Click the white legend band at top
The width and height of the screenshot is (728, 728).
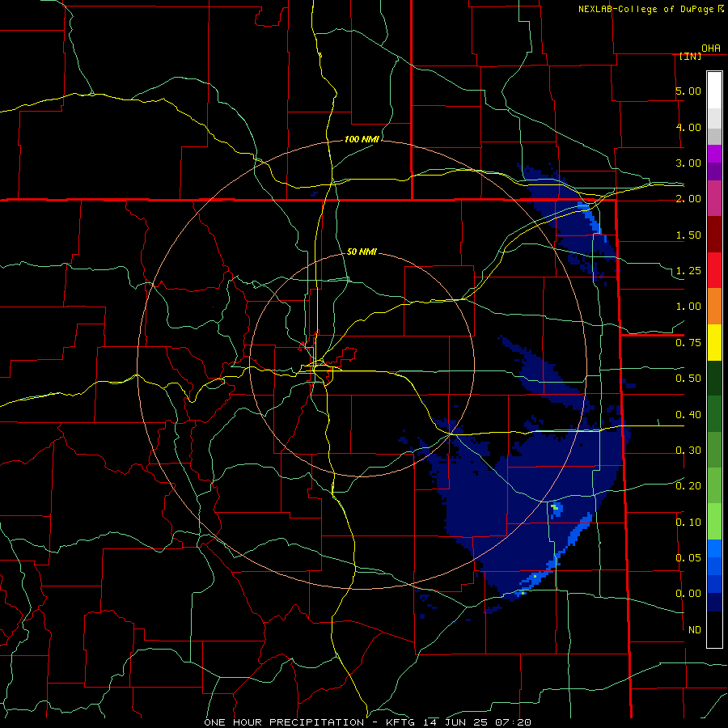714,90
